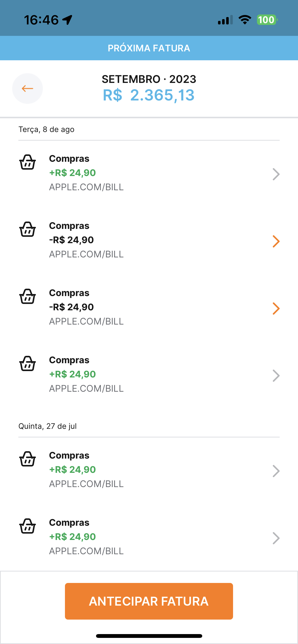This screenshot has height=644, width=298.
Task: Tap the location arrow in status bar
Action: [67, 20]
